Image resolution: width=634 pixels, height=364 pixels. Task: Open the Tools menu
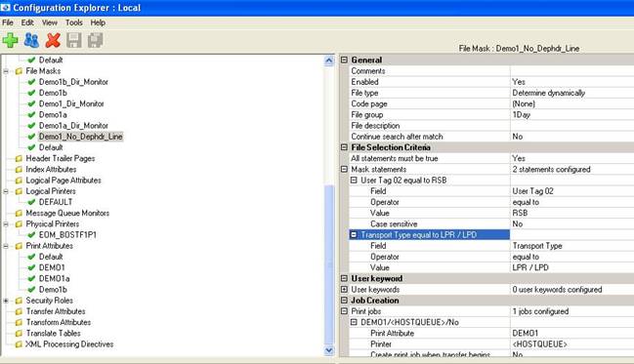(x=74, y=22)
